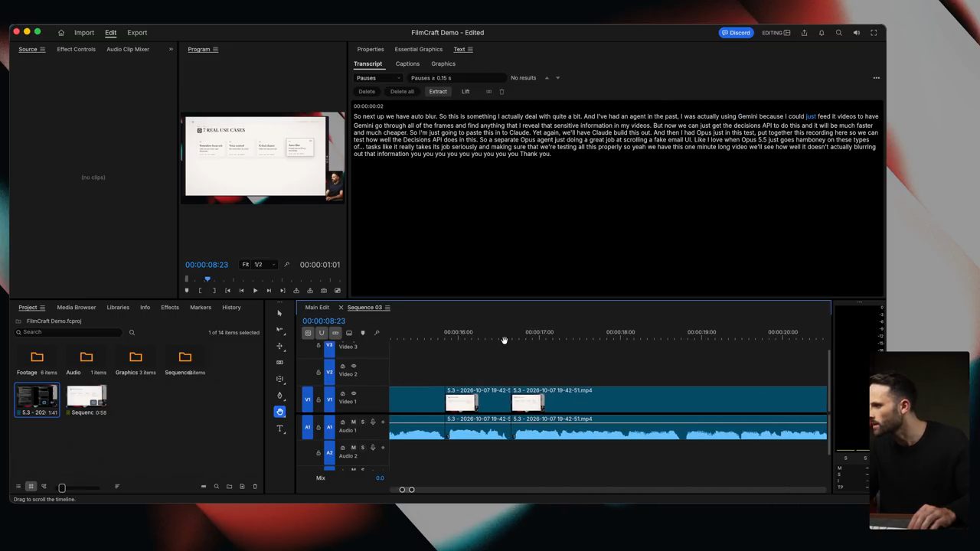Select the Razor tool in timeline toolbox
Screen dimensions: 980x551
(x=279, y=362)
